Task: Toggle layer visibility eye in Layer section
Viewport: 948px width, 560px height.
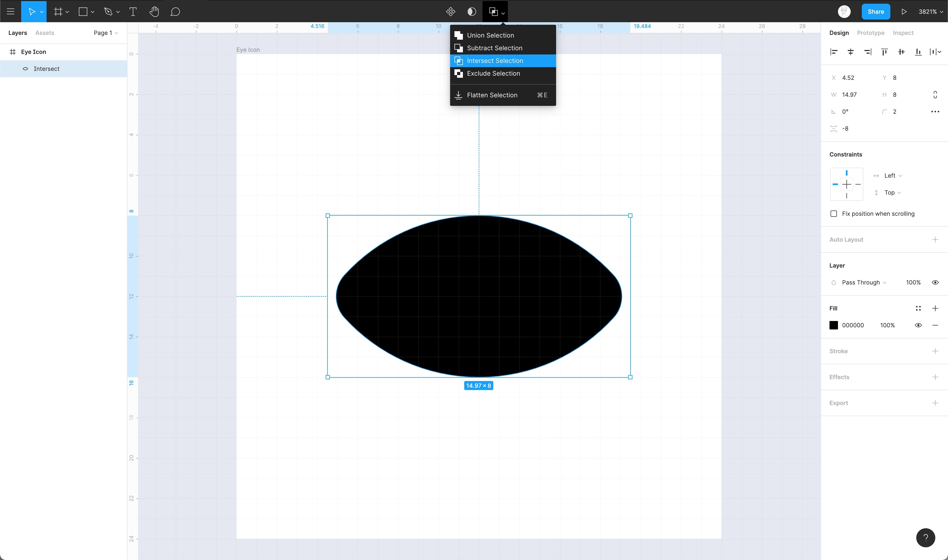Action: coord(935,282)
